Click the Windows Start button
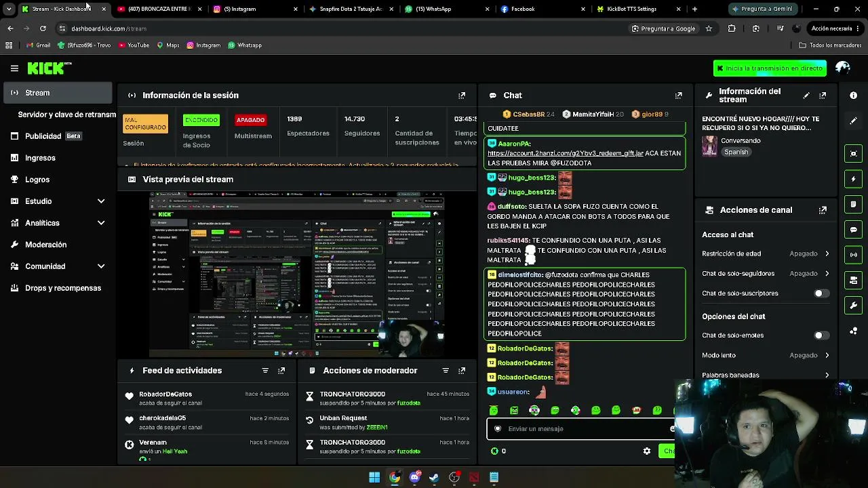868x488 pixels. [x=374, y=477]
